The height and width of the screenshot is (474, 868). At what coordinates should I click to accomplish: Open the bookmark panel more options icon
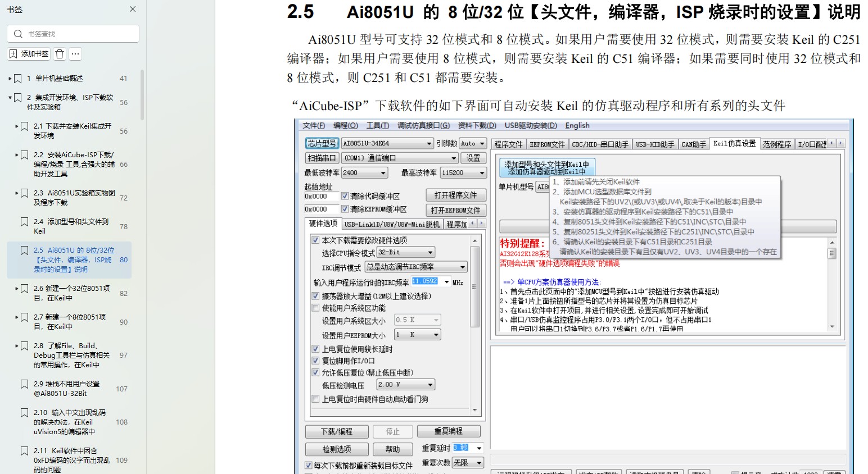pyautogui.click(x=75, y=53)
